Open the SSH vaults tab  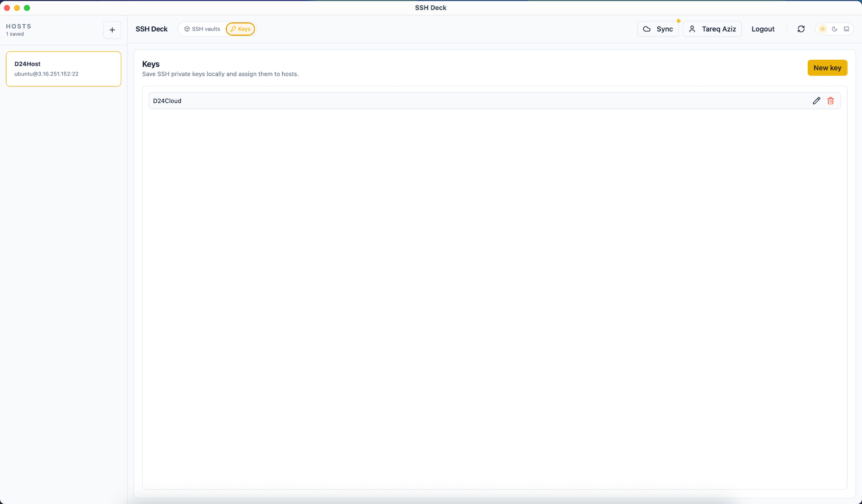(x=202, y=29)
